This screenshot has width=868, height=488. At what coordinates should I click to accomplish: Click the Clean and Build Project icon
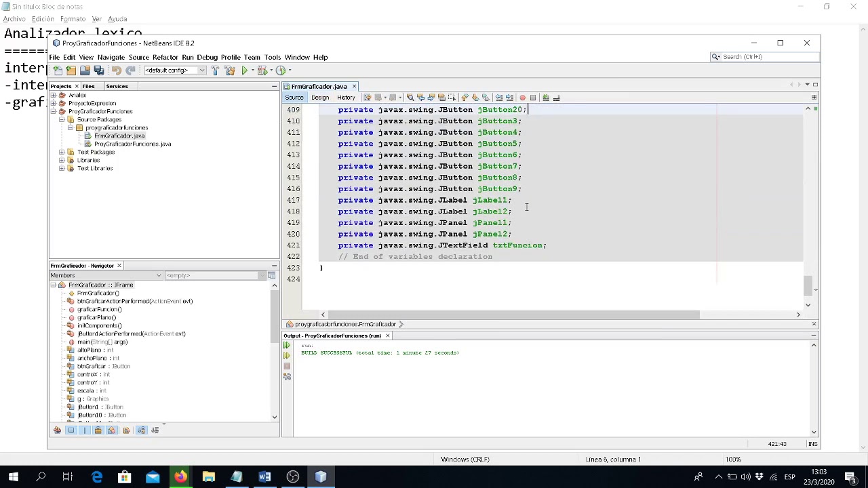(229, 70)
